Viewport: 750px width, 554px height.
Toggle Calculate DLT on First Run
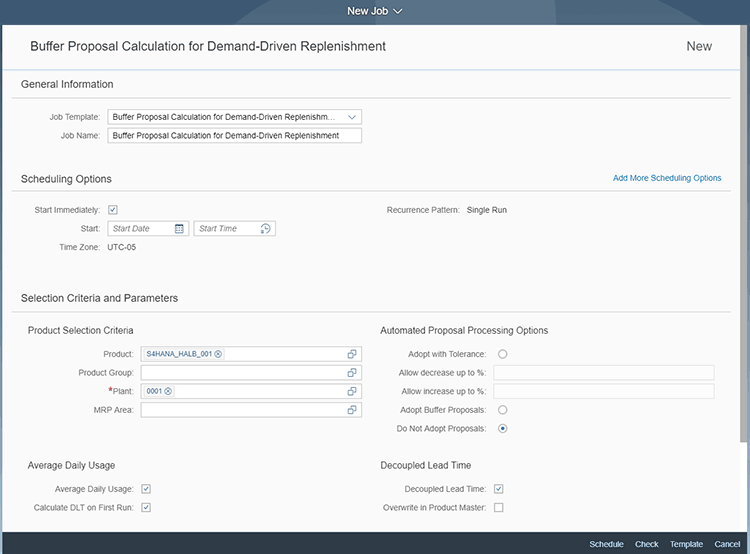point(145,508)
